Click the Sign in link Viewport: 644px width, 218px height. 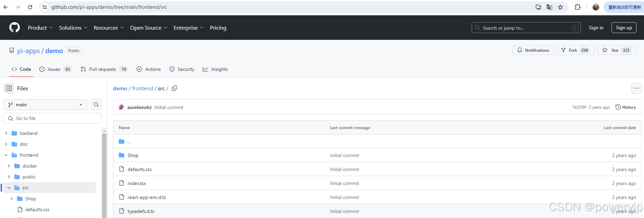point(596,28)
